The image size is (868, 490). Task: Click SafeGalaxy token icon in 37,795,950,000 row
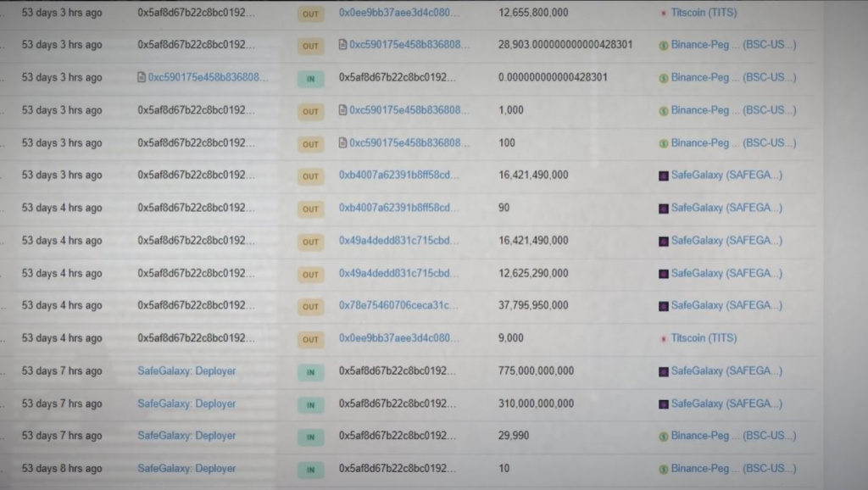coord(663,306)
